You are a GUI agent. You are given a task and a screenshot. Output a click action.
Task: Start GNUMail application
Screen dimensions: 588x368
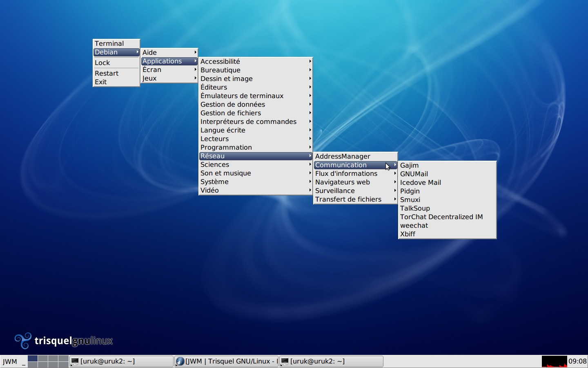pyautogui.click(x=448, y=174)
